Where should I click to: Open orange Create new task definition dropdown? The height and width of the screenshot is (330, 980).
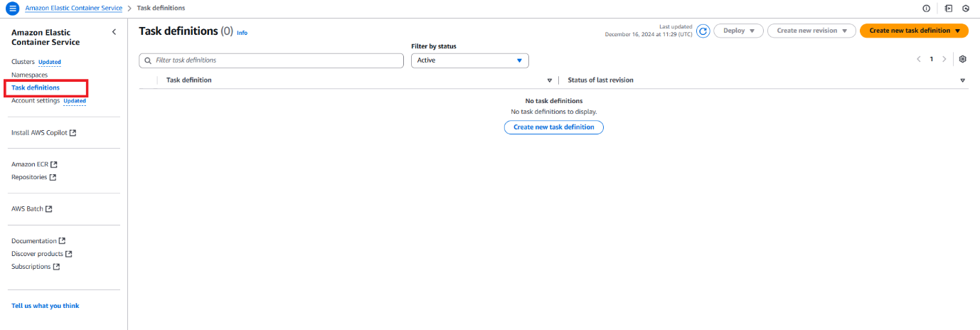point(915,31)
